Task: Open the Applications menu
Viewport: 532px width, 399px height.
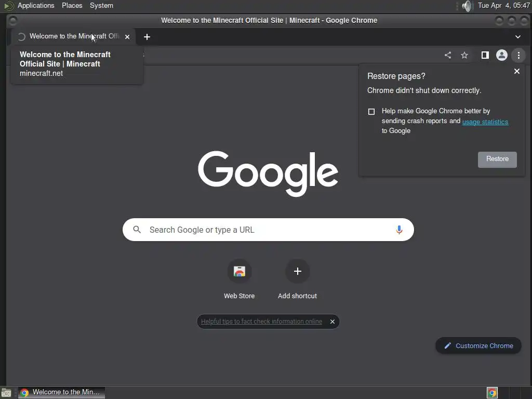Action: point(36,5)
